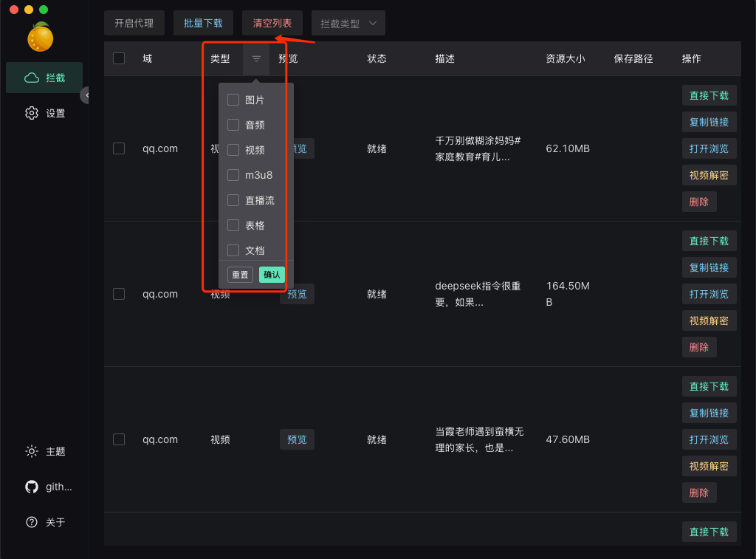
Task: Click 重置 in the filter popup
Action: pyautogui.click(x=240, y=275)
